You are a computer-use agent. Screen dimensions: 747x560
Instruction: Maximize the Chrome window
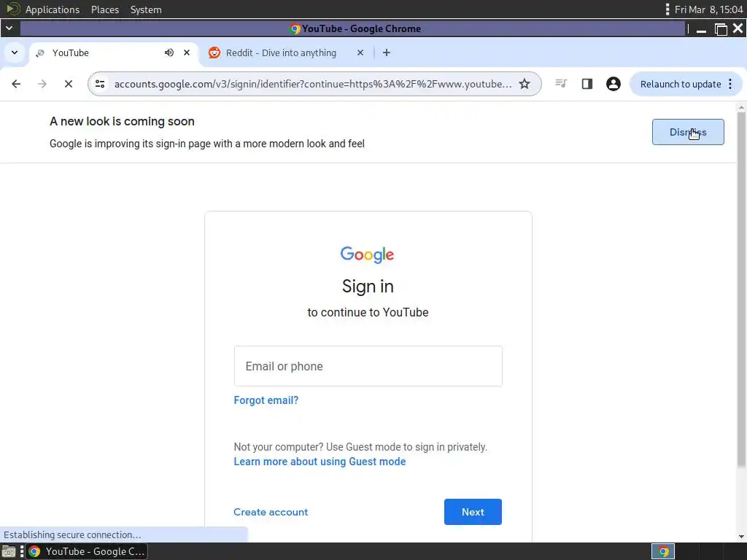pyautogui.click(x=721, y=29)
